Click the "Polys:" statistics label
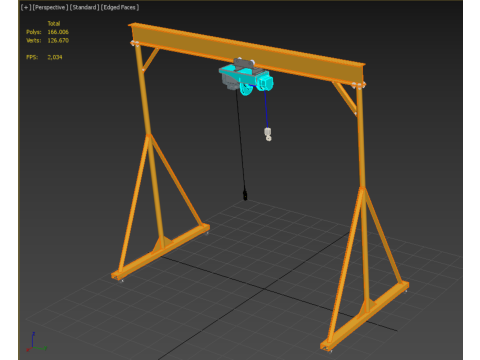Screen dimensions: 480x360 click(x=34, y=32)
